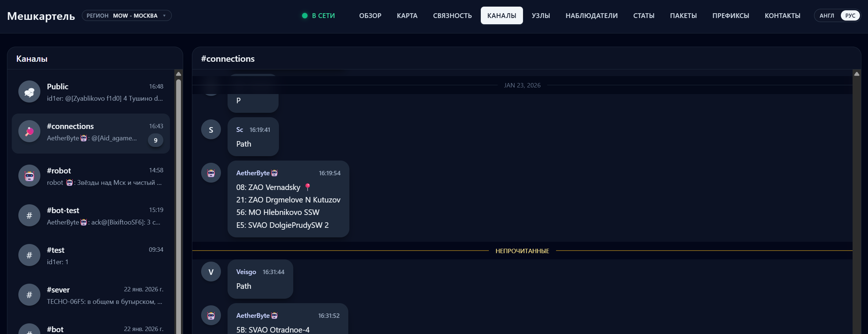868x334 pixels.
Task: Open the region dropdown MOW - МОСКВА
Action: pos(127,16)
